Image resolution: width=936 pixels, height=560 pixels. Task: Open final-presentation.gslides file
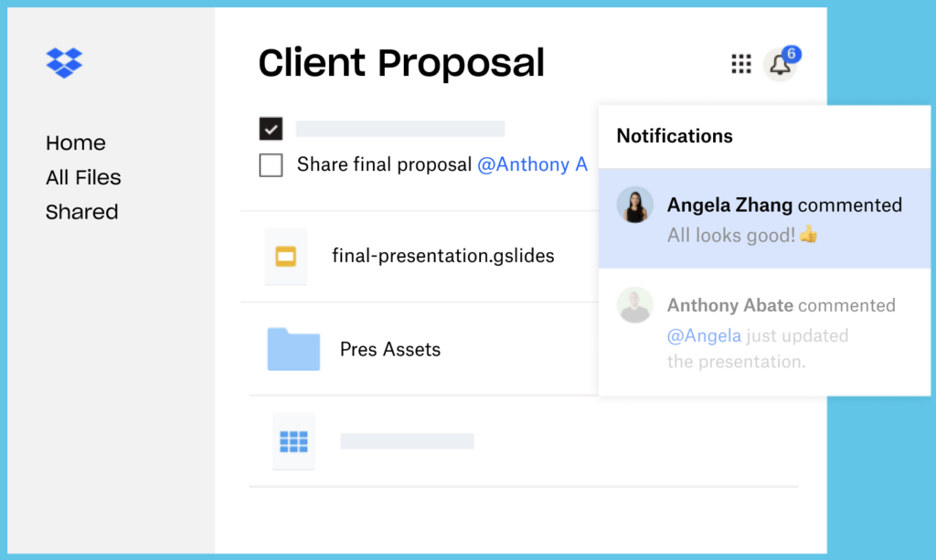point(443,256)
